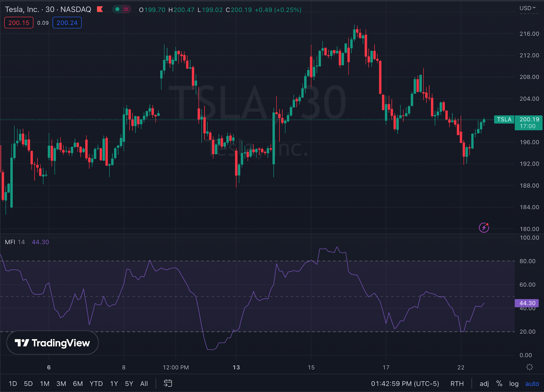Open the chart settings gear icon
544x392 pixels.
(x=529, y=367)
